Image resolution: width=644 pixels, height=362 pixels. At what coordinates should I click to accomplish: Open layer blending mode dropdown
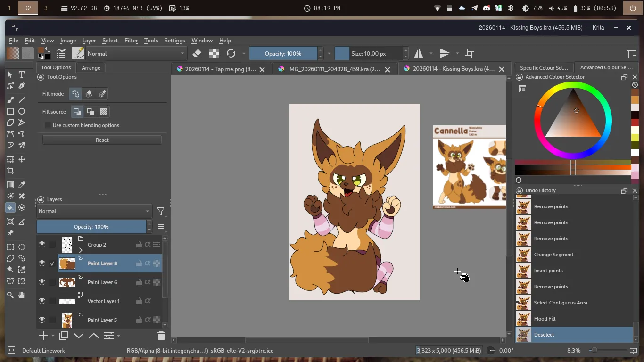[94, 211]
